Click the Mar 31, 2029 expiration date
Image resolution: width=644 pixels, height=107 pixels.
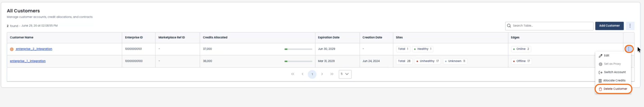326,61
